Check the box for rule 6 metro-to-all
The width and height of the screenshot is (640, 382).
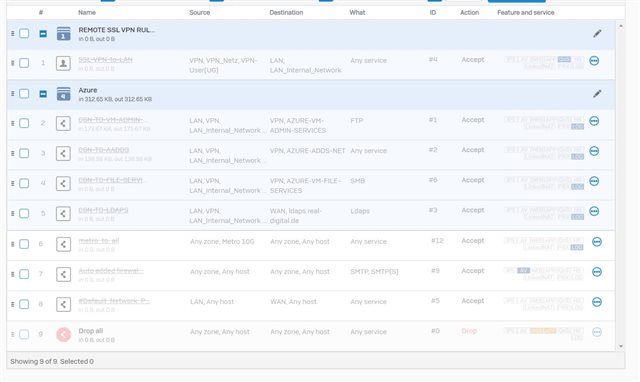(x=24, y=244)
